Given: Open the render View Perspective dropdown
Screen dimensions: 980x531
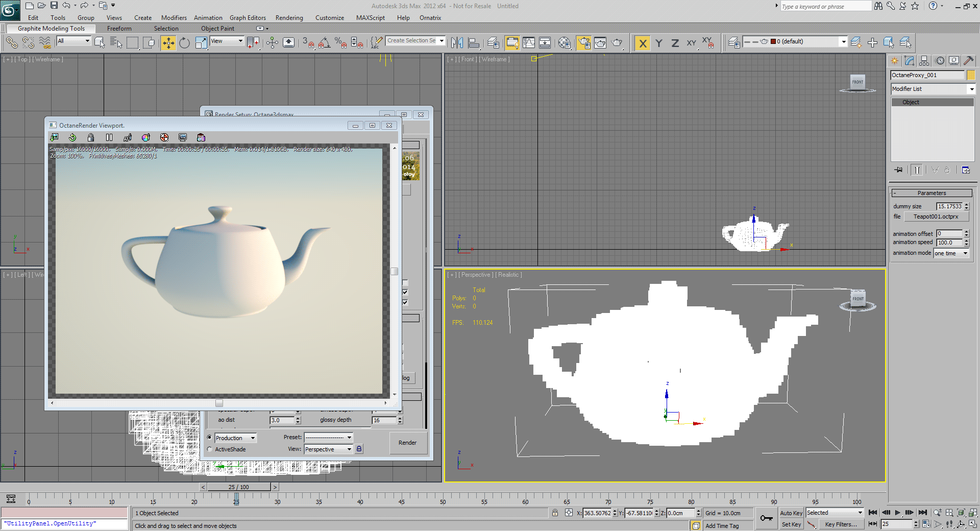Looking at the screenshot, I should click(328, 449).
